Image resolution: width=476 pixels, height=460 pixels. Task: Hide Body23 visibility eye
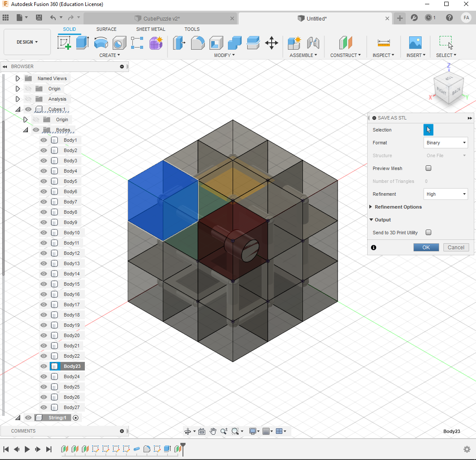(x=43, y=366)
